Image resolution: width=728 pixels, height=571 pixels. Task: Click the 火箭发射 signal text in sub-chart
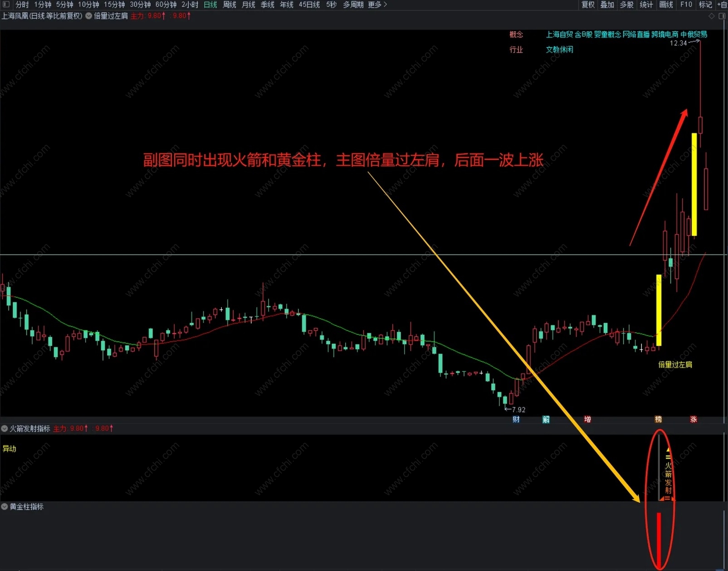tap(668, 478)
